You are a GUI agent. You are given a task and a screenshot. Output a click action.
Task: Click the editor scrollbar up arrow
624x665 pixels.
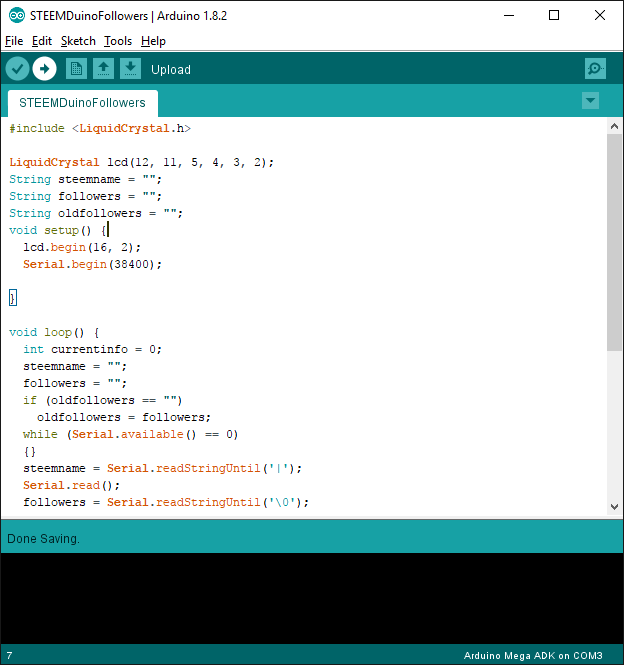click(x=614, y=126)
